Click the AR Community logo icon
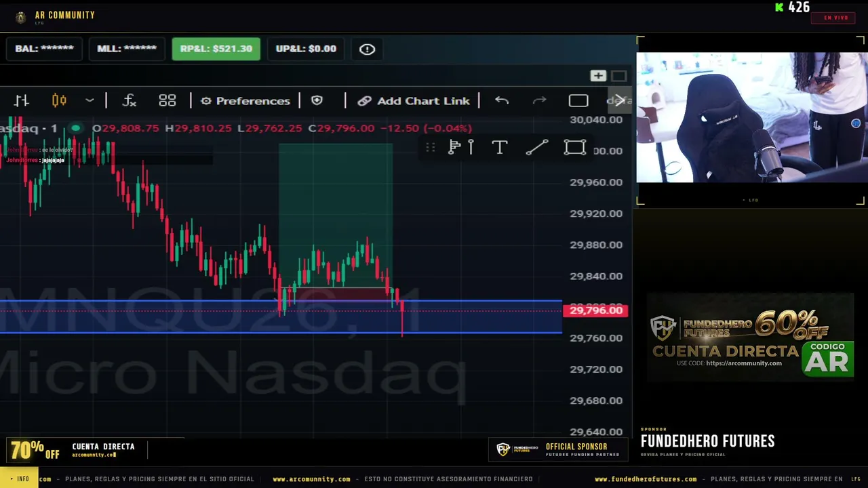This screenshot has height=488, width=868. pyautogui.click(x=21, y=18)
